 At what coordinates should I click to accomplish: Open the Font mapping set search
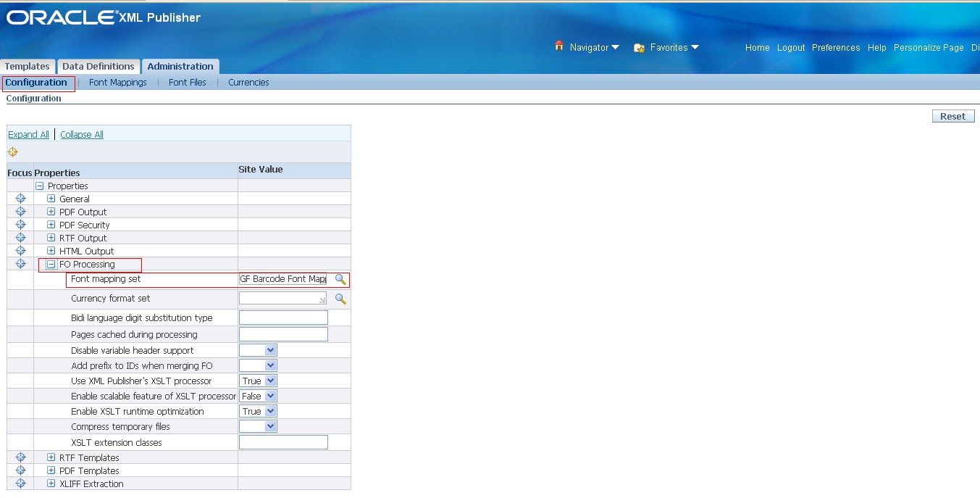pyautogui.click(x=340, y=279)
